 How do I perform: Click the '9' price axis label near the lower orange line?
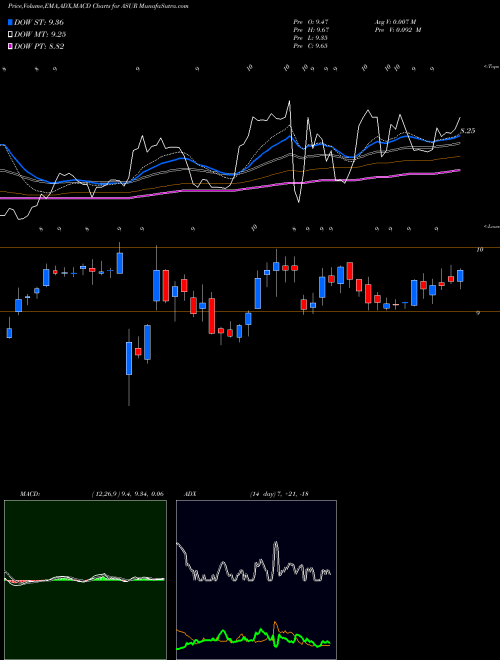coord(478,313)
